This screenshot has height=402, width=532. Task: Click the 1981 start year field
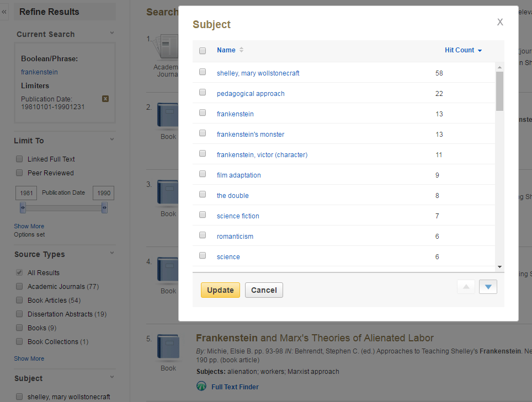coord(26,193)
